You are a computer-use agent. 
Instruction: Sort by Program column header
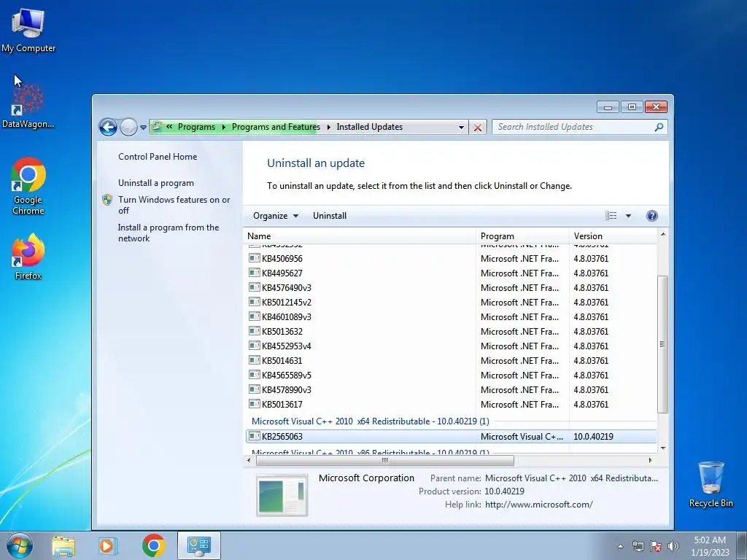click(522, 236)
